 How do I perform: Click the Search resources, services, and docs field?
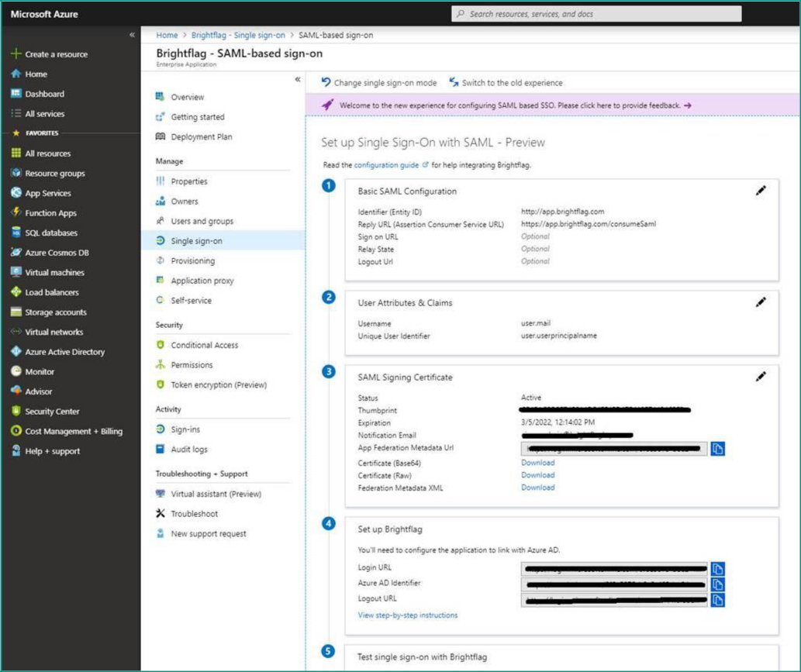click(596, 14)
